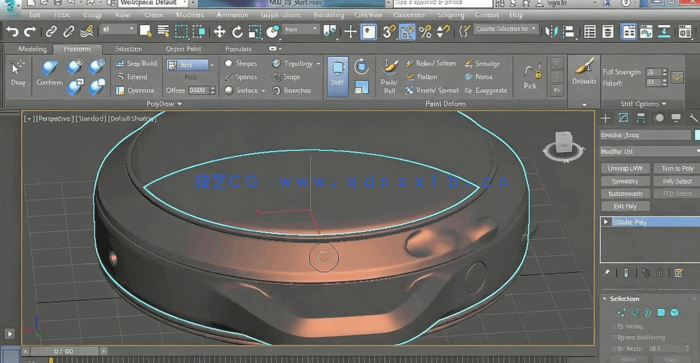Toggle the 3D Snaps button
Screen dimensions: 700x363
point(389,32)
